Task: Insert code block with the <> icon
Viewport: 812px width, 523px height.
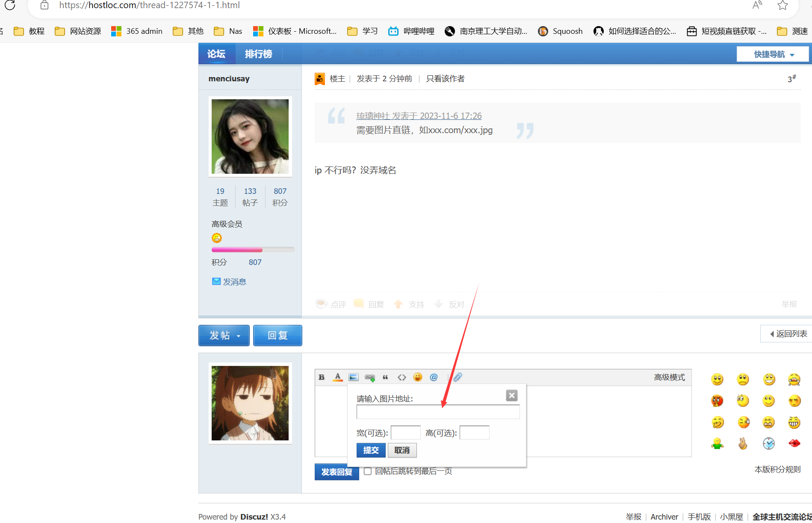Action: tap(402, 377)
